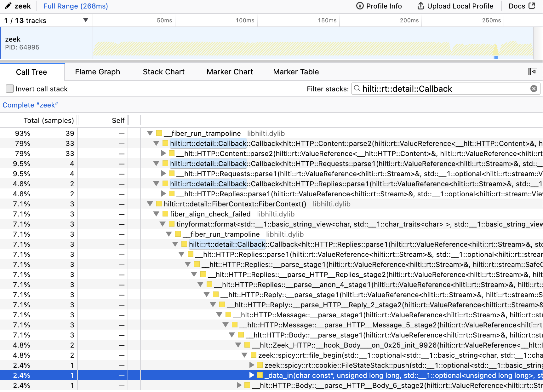The image size is (543, 392).
Task: Click yellow square beside tinyformat::format
Action: tap(172, 224)
